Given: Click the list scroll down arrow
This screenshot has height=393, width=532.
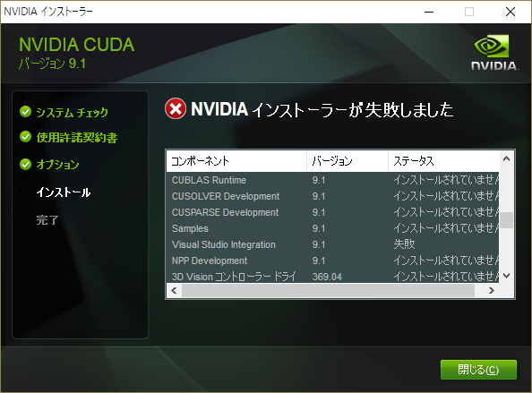Looking at the screenshot, I should [507, 276].
